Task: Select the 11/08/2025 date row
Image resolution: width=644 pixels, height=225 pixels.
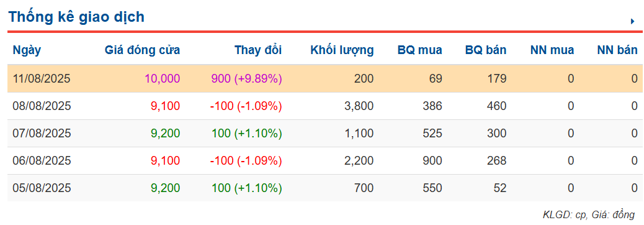Action: [x=325, y=78]
